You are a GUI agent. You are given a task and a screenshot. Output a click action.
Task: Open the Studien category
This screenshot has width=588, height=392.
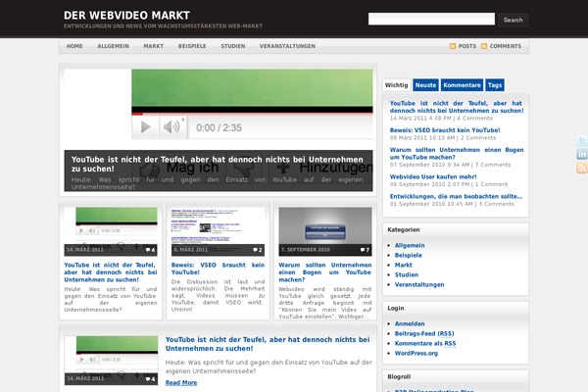click(x=407, y=274)
